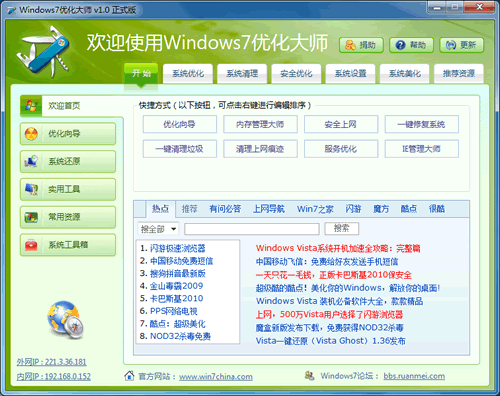This screenshot has height=396, width=500.
Task: Open the 系统美化 tab
Action: pos(405,73)
